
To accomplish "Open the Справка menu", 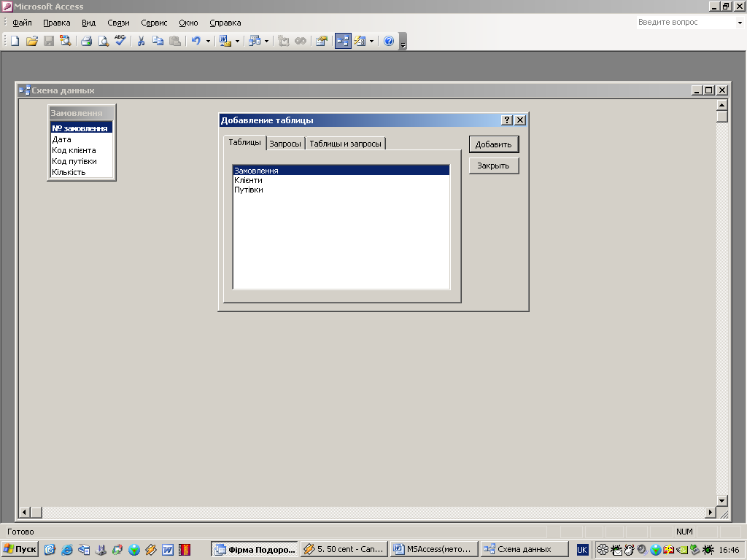I will pyautogui.click(x=225, y=23).
